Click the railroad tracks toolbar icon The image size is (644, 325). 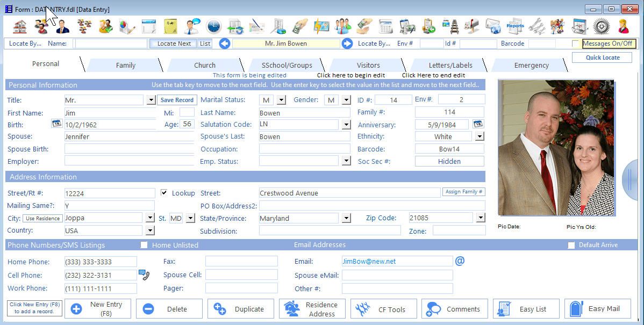450,27
